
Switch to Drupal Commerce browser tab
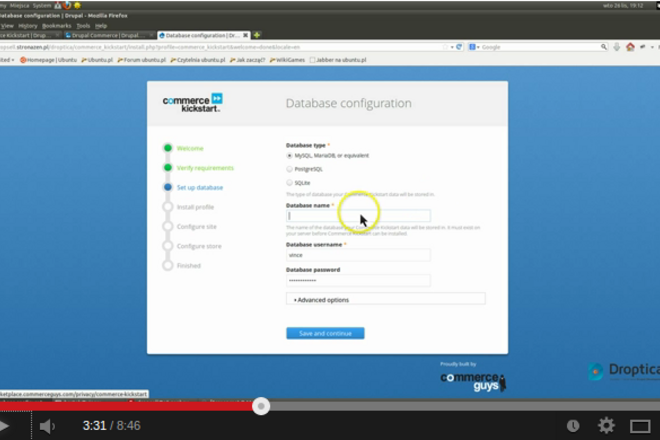pyautogui.click(x=109, y=35)
